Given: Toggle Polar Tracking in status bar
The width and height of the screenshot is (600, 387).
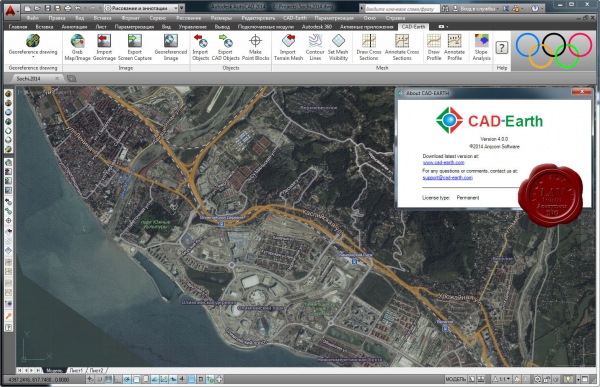Looking at the screenshot, I should point(127,379).
